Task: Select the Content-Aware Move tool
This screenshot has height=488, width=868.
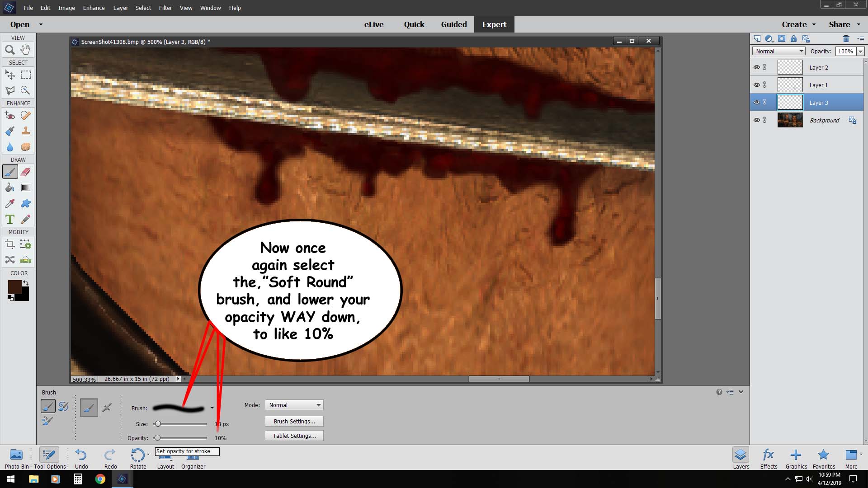Action: [10, 260]
